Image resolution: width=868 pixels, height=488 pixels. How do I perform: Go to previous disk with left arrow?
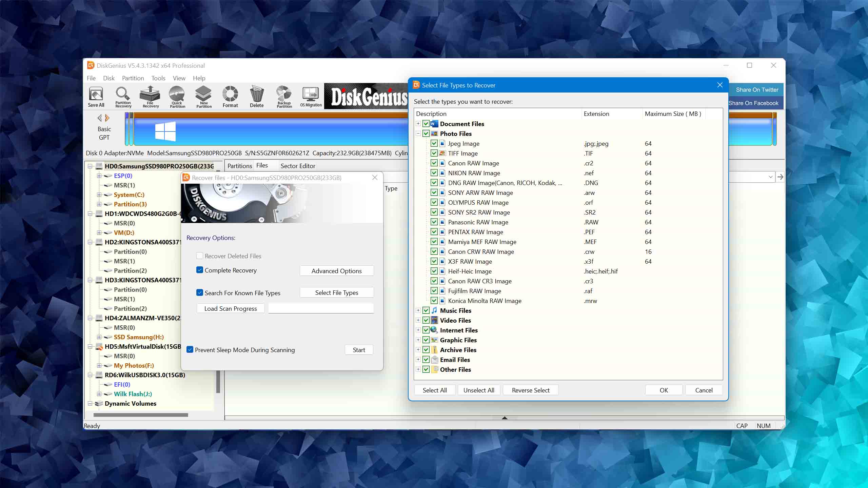tap(99, 118)
